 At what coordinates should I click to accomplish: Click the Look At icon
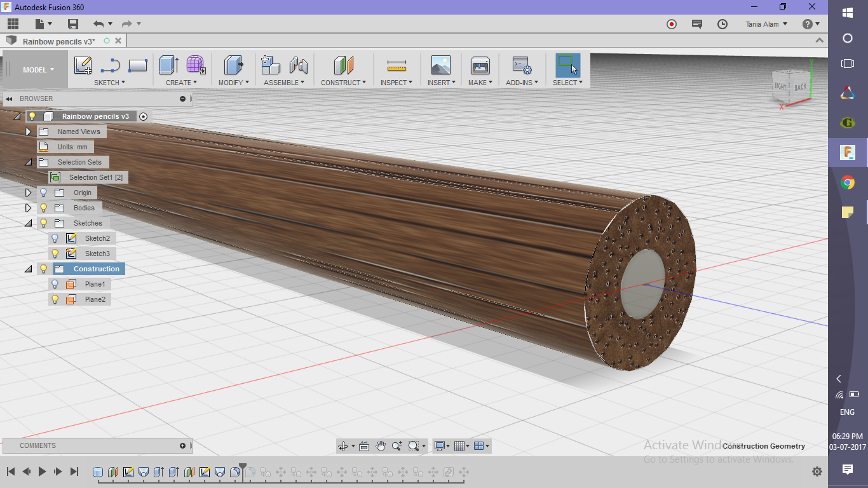point(364,446)
